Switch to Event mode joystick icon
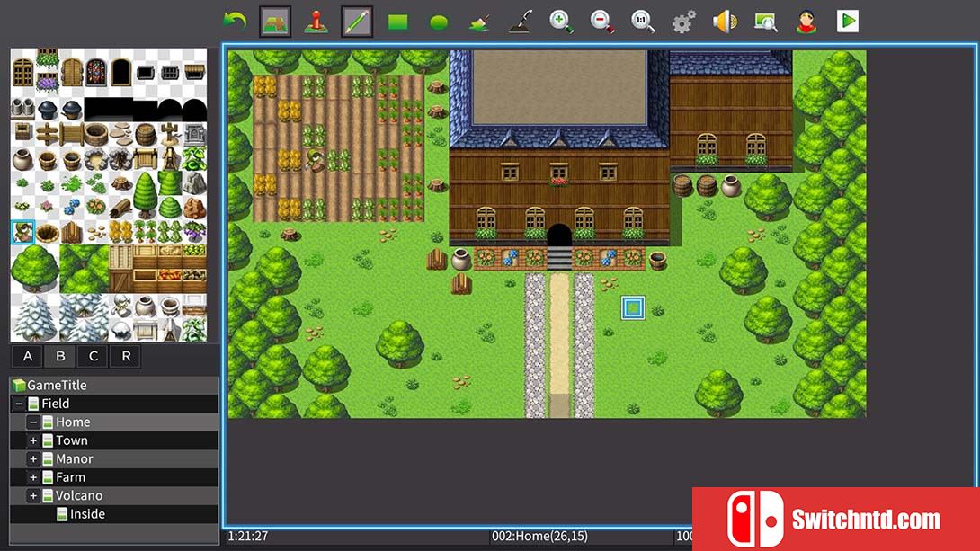 pyautogui.click(x=316, y=22)
